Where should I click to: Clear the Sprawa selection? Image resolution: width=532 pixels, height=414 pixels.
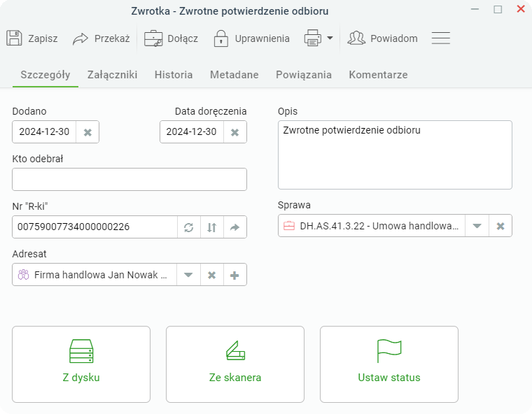[x=500, y=226]
